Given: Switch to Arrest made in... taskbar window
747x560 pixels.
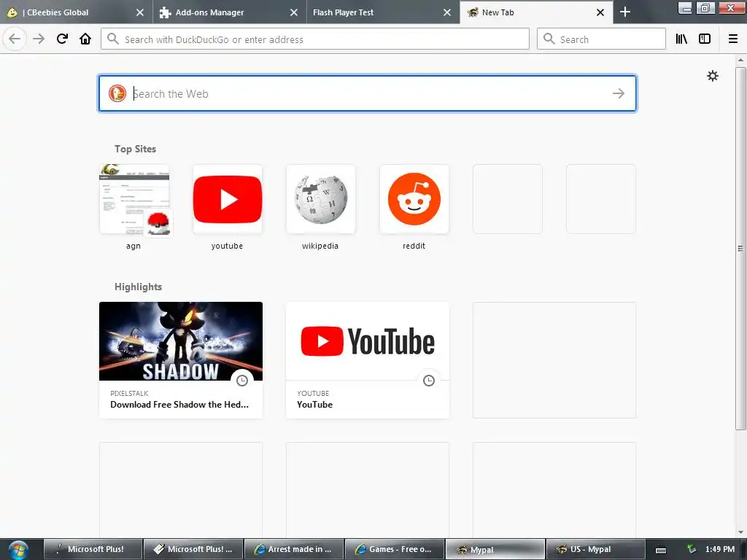Looking at the screenshot, I should (294, 549).
